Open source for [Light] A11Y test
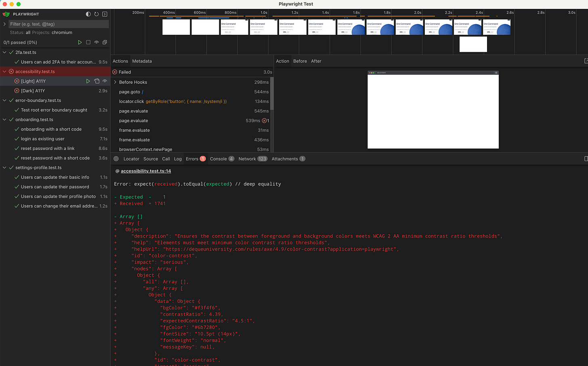 (97, 81)
